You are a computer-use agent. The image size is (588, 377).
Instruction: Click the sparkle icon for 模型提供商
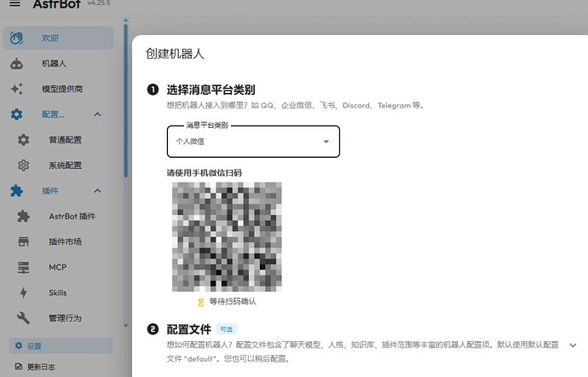[x=16, y=89]
